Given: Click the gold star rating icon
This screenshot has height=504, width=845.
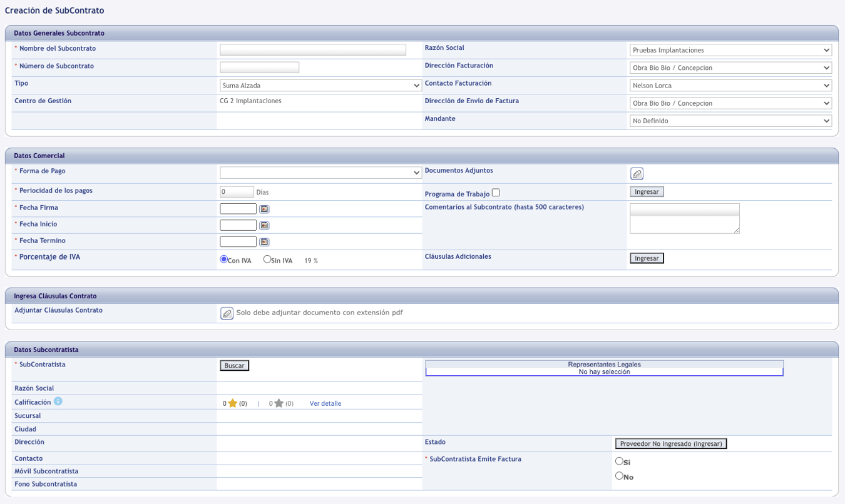Looking at the screenshot, I should click(232, 403).
